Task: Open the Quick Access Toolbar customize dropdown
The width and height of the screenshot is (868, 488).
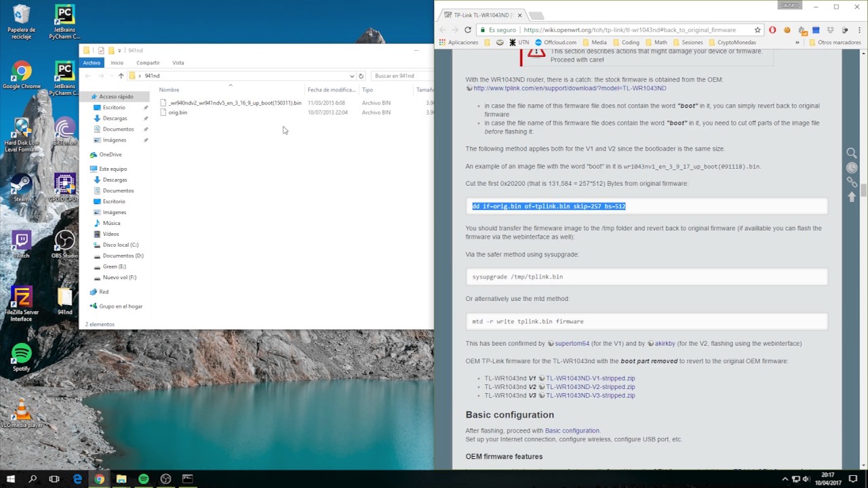Action: coord(119,50)
